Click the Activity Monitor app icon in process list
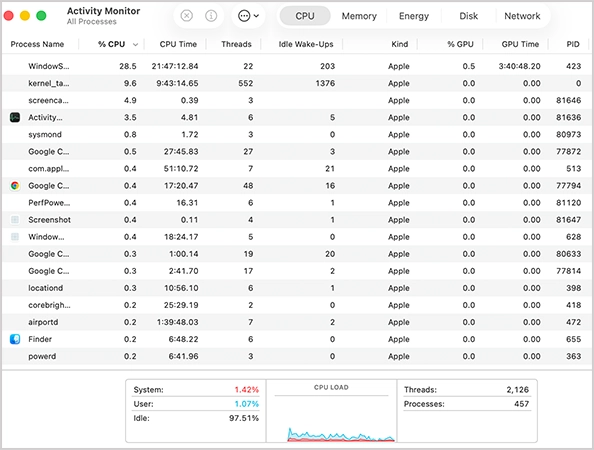 tap(15, 117)
